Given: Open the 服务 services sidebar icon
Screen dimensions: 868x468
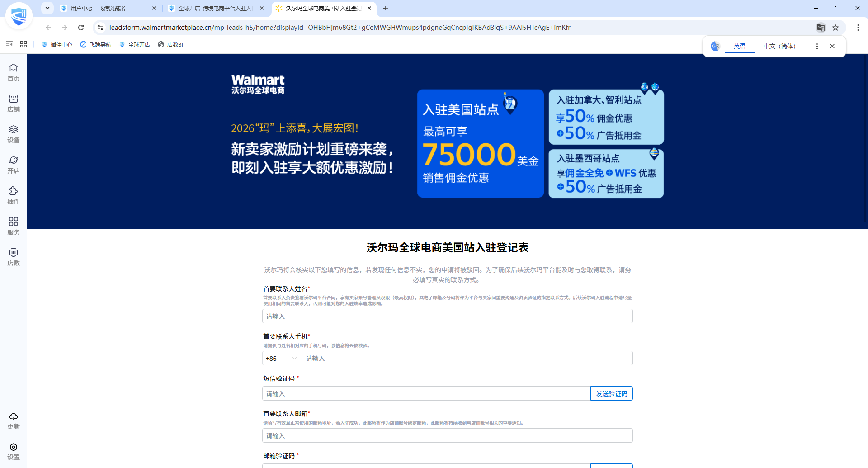Looking at the screenshot, I should coord(14,226).
